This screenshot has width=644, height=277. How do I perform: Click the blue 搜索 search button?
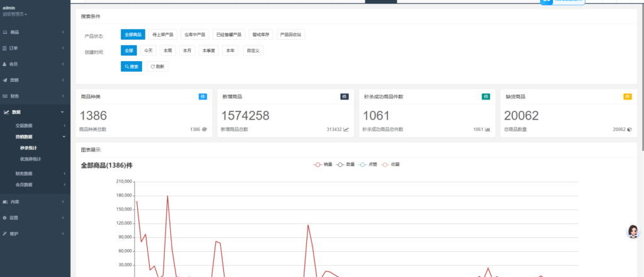point(131,67)
